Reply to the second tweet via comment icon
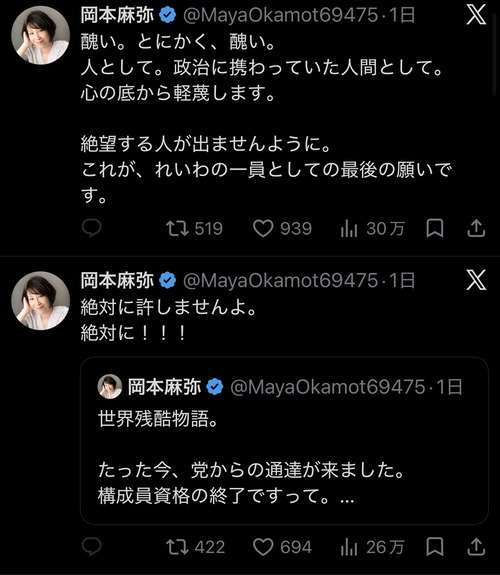500x575 pixels. click(x=91, y=546)
